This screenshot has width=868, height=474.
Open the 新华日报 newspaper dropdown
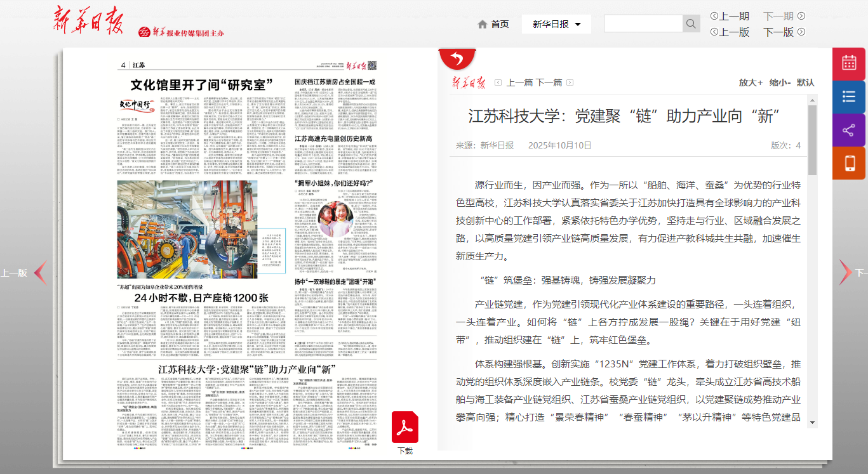pos(556,24)
